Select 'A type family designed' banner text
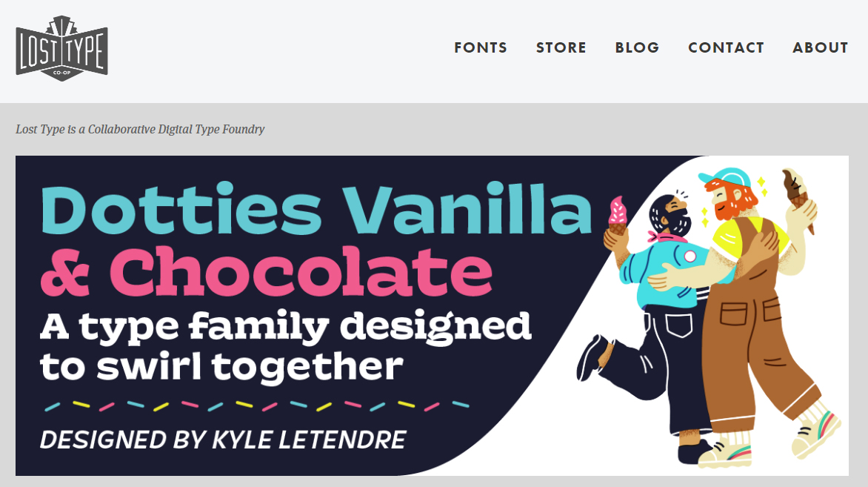This screenshot has width=868, height=487. pos(286,325)
